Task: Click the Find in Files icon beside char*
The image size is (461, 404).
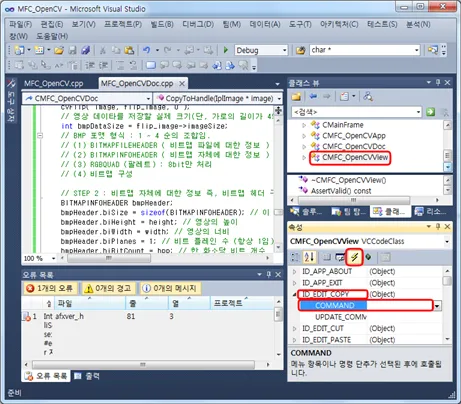Action: [x=300, y=50]
